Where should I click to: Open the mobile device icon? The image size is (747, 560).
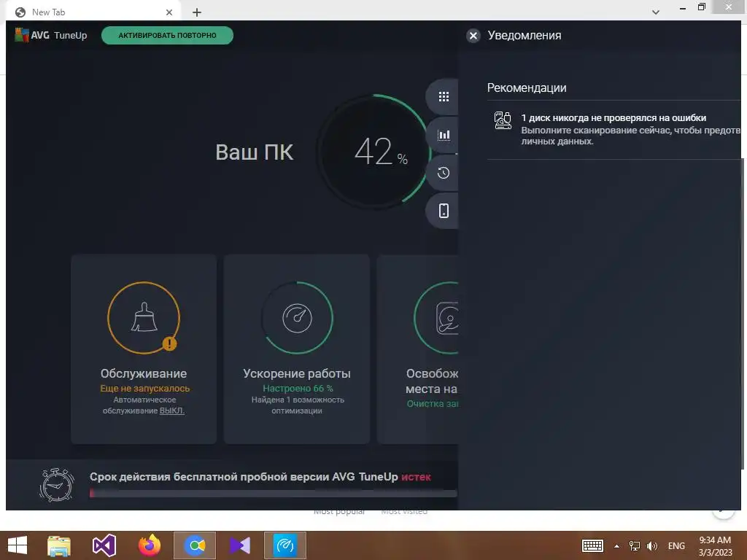(444, 211)
